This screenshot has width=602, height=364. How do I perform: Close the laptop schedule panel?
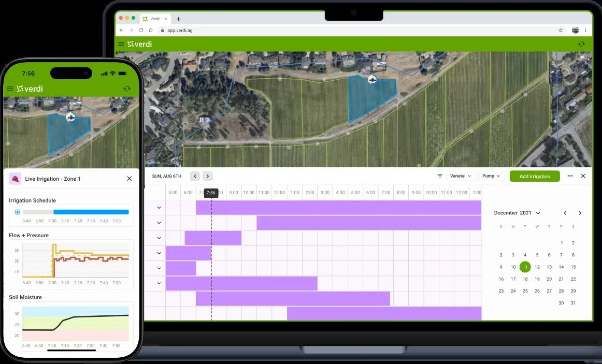coord(583,176)
